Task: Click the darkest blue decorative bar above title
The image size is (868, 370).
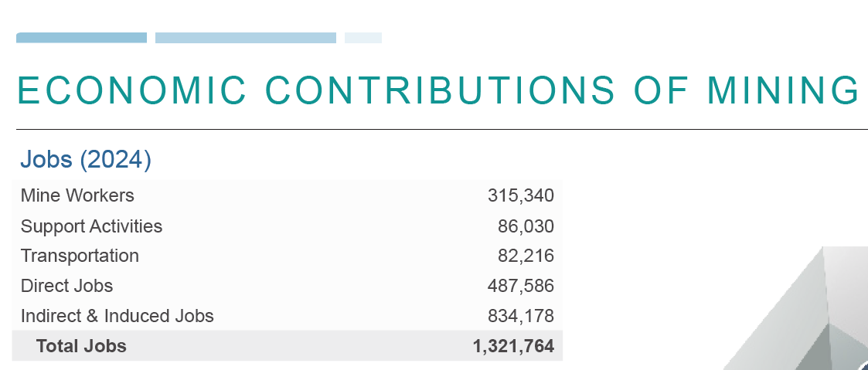Action: [x=81, y=38]
